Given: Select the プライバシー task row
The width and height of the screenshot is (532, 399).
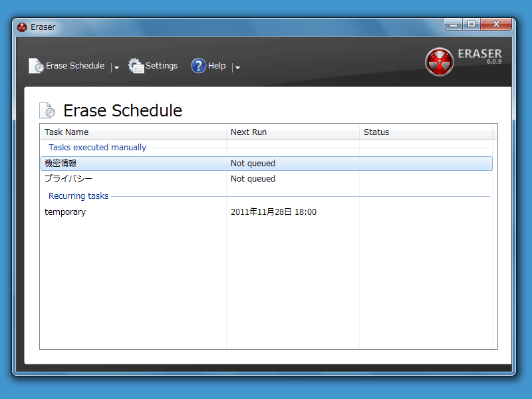Looking at the screenshot, I should [x=267, y=179].
